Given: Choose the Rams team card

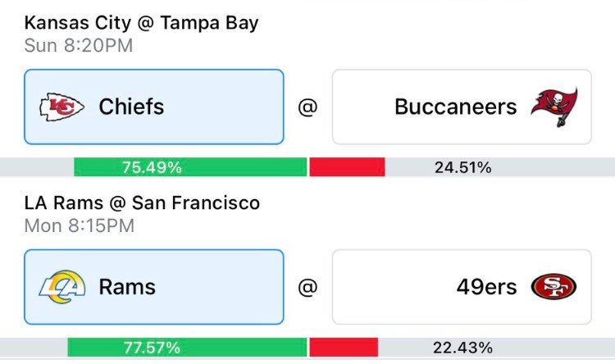Looking at the screenshot, I should (x=154, y=287).
